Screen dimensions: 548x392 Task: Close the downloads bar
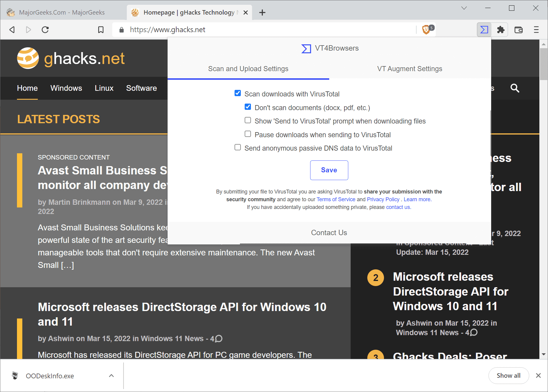pos(538,376)
